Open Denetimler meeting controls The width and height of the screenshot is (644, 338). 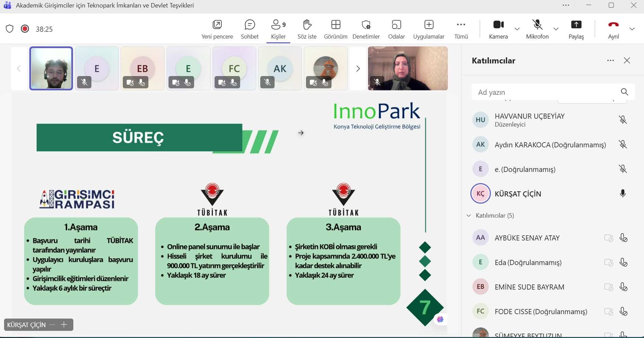(x=366, y=29)
